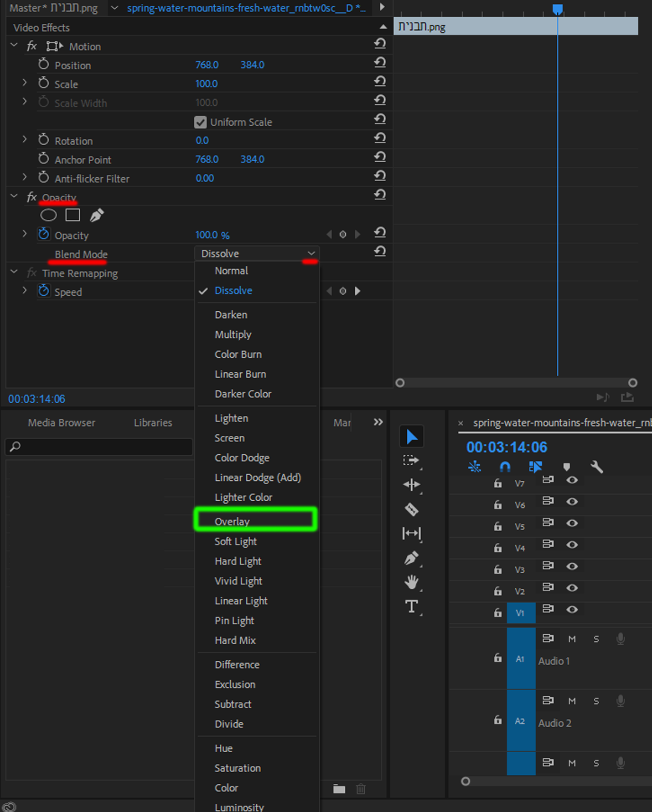The height and width of the screenshot is (812, 652).
Task: Reset the Rotation parameter
Action: pyautogui.click(x=380, y=138)
